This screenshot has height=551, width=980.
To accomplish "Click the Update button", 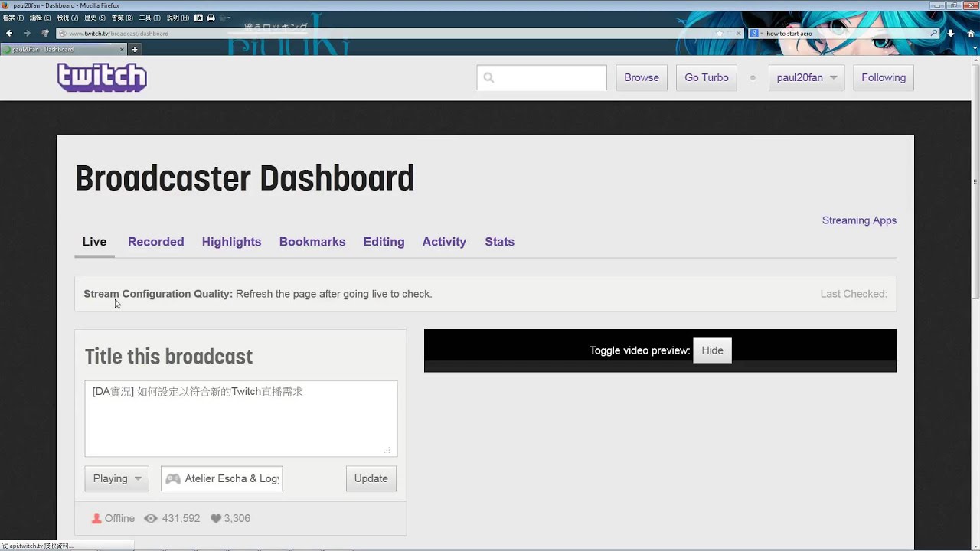I will tap(371, 478).
